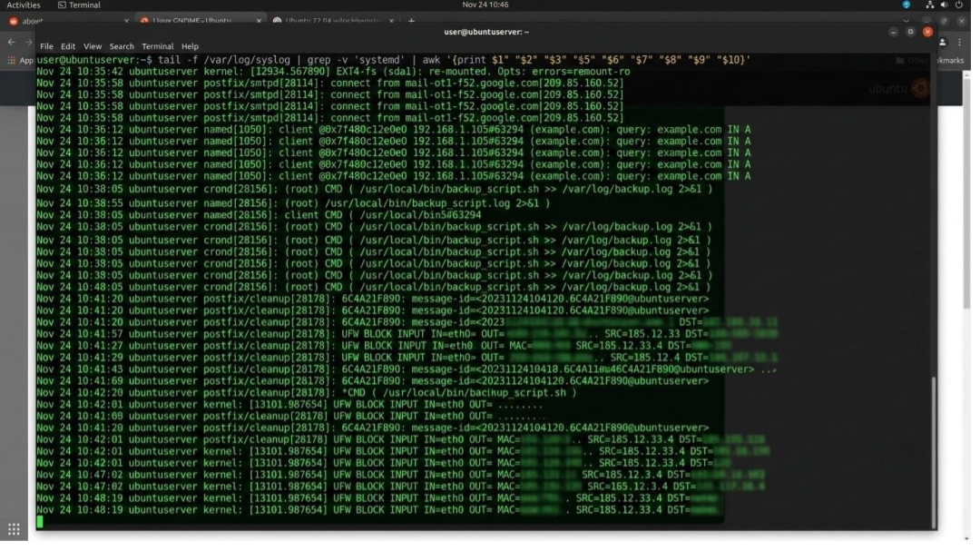Click the 10:47:02 kernel line with SRC=185.12.3.4
The image size is (980, 551).
coord(400,476)
